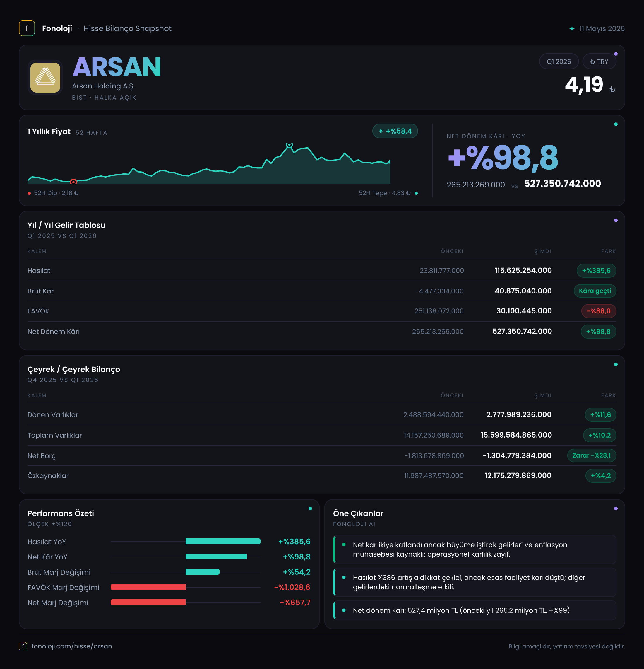The height and width of the screenshot is (669, 644).
Task: Click the +%58,4 yearly change badge
Action: point(395,131)
